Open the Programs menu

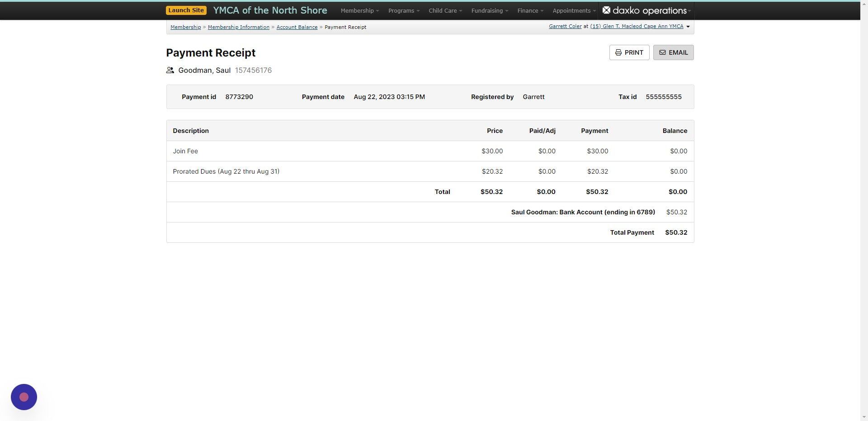point(404,10)
